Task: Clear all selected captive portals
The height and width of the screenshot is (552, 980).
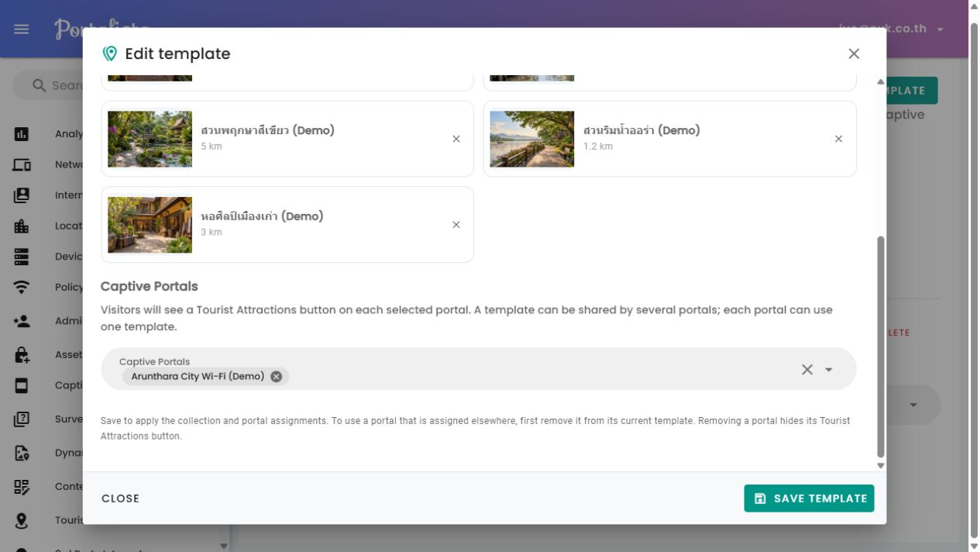Action: 806,369
